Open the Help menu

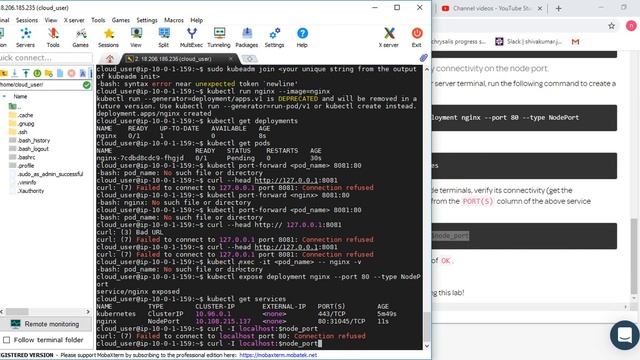(x=196, y=20)
